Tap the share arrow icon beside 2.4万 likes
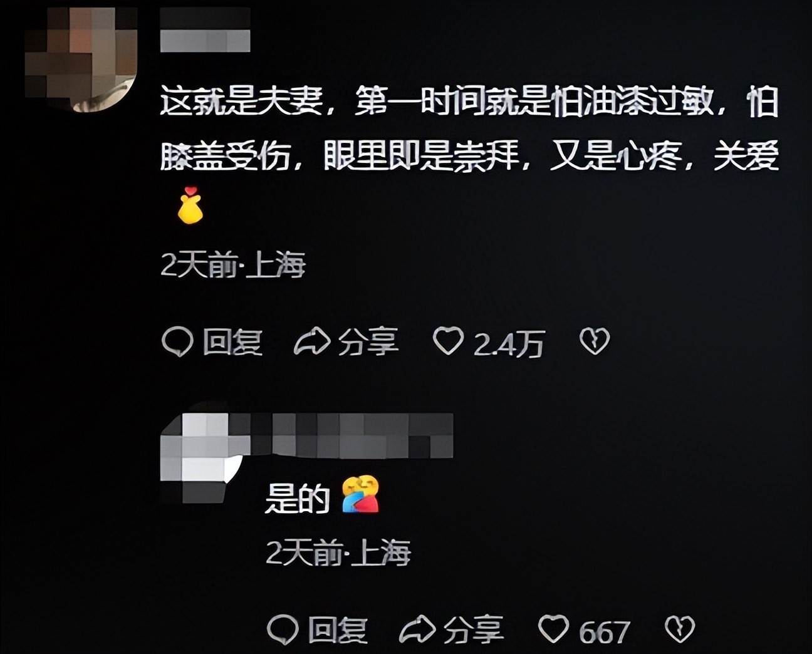This screenshot has width=812, height=654. point(312,341)
